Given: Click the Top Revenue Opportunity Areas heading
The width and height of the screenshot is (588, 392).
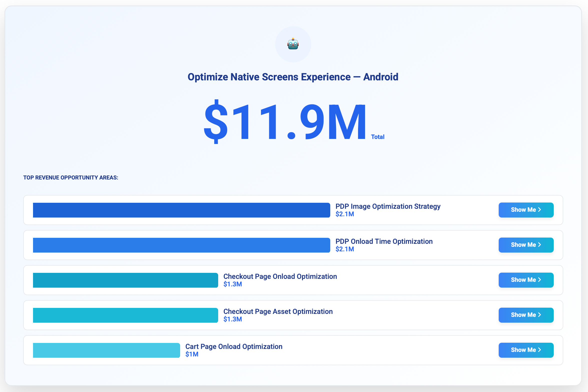Looking at the screenshot, I should [x=71, y=177].
